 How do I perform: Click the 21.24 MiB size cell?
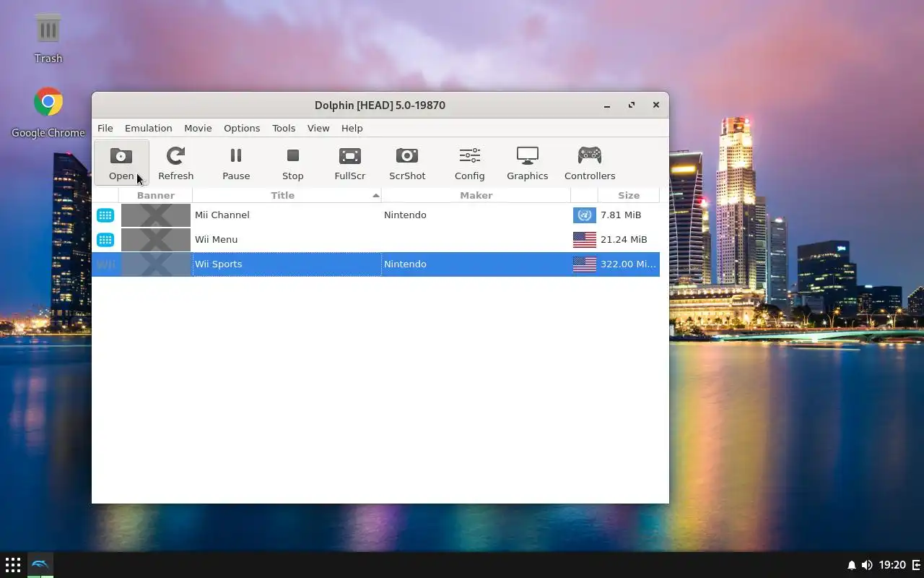[x=624, y=240]
